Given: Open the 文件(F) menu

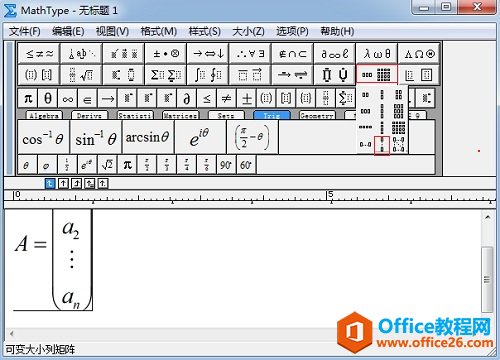Looking at the screenshot, I should (25, 31).
